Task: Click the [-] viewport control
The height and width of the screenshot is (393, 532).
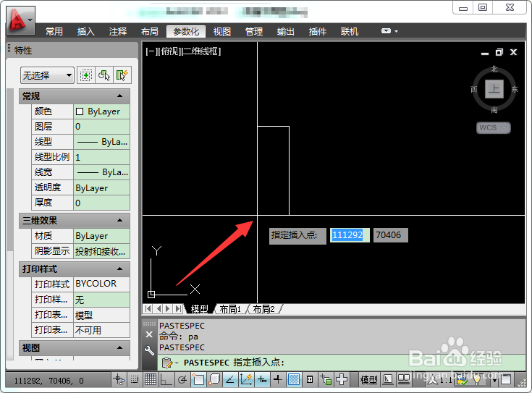Action: (x=152, y=51)
